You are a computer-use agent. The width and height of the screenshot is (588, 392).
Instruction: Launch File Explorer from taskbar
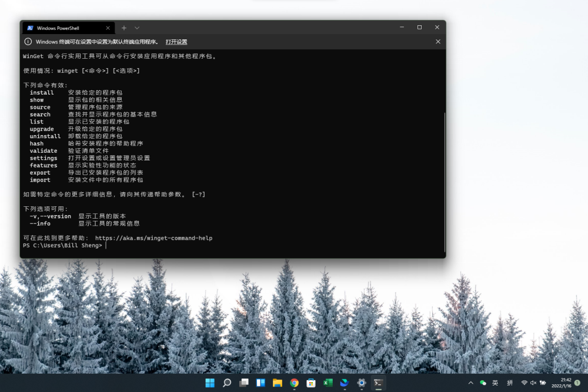278,383
